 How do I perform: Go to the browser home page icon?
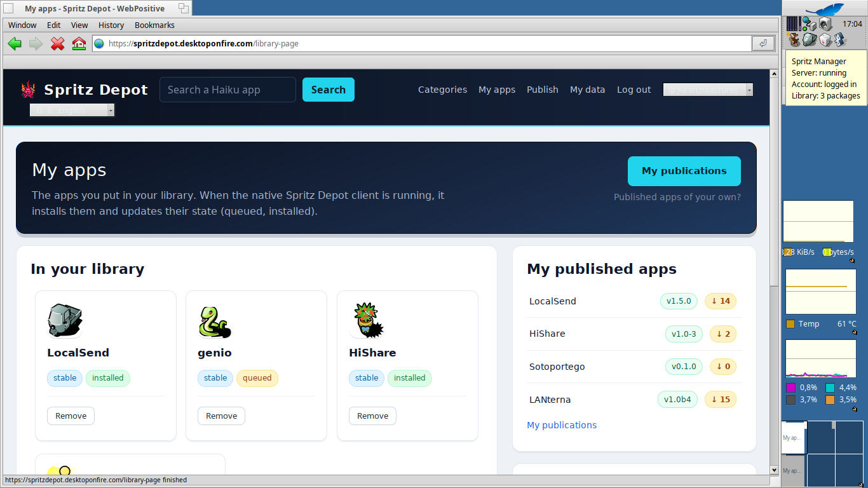(x=79, y=44)
